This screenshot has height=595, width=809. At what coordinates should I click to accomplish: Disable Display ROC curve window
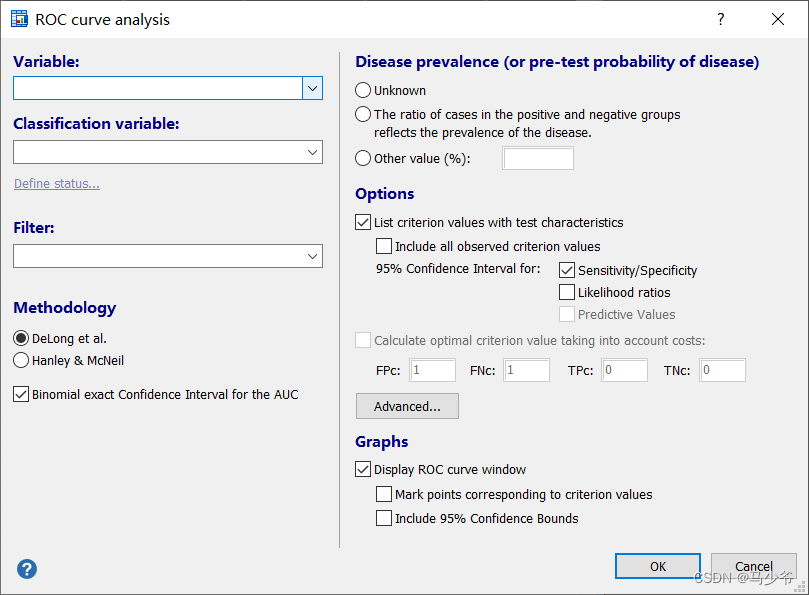[x=364, y=469]
